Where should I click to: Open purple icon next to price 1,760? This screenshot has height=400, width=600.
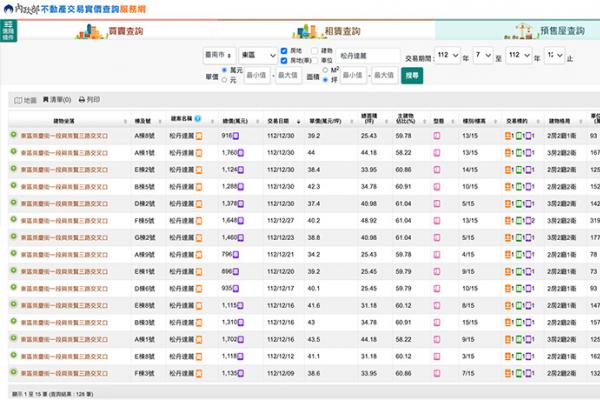(241, 153)
